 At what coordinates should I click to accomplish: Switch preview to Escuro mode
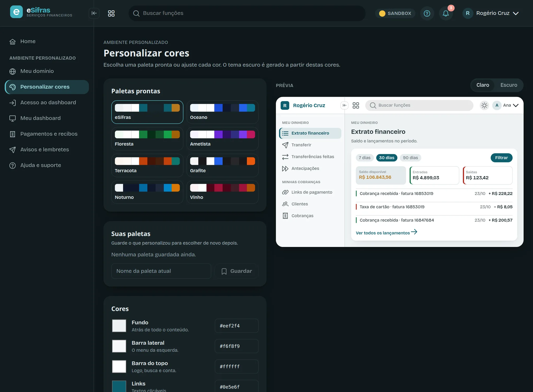509,85
